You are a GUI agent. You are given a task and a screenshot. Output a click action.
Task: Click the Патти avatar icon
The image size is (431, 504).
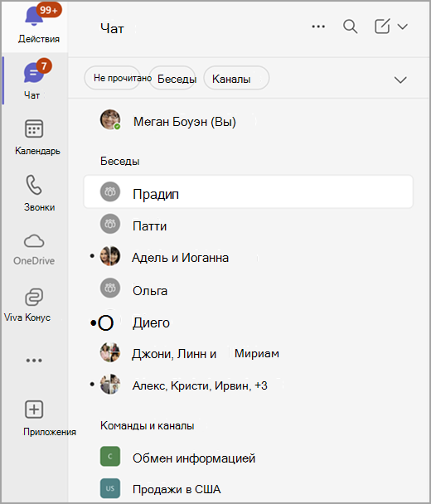pos(110,224)
